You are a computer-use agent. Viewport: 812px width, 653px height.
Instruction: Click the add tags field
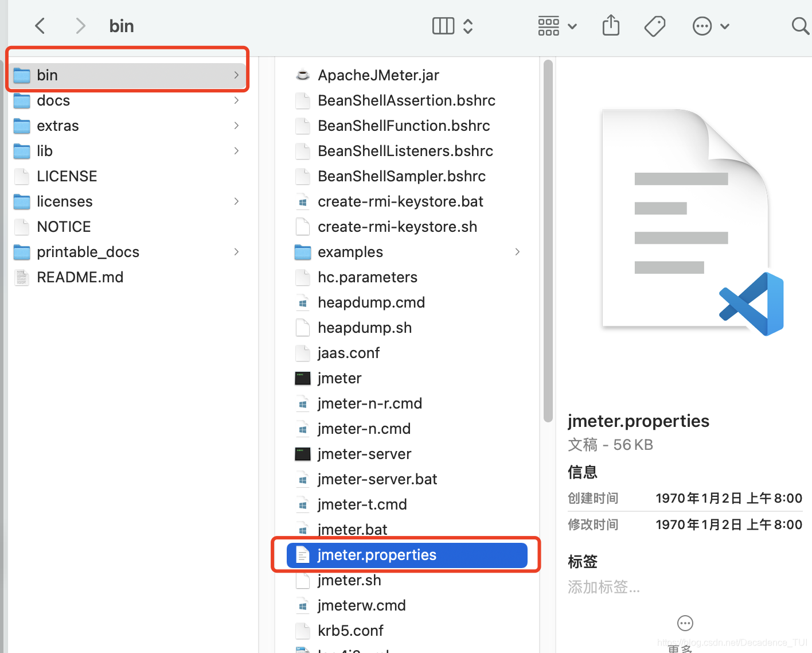(604, 587)
